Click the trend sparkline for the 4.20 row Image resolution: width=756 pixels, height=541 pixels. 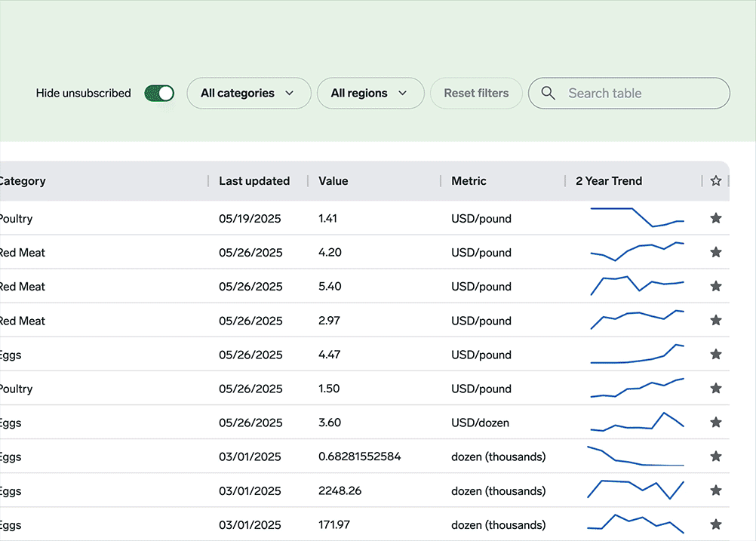point(638,251)
